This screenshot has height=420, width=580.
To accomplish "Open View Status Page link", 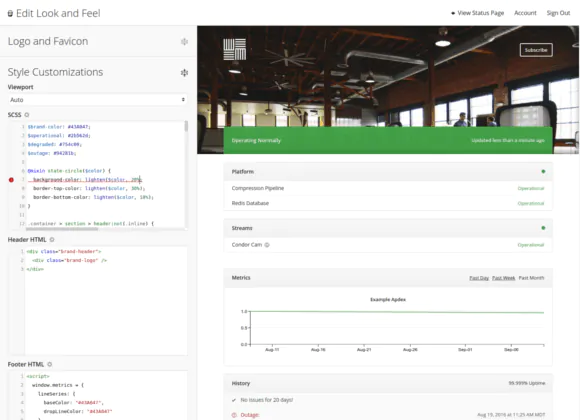I will 477,13.
